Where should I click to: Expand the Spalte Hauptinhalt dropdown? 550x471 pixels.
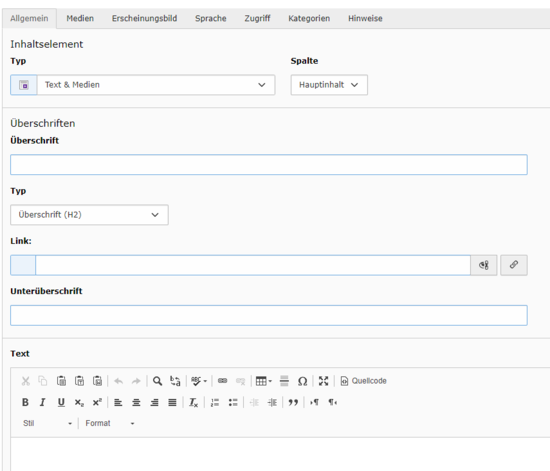329,85
